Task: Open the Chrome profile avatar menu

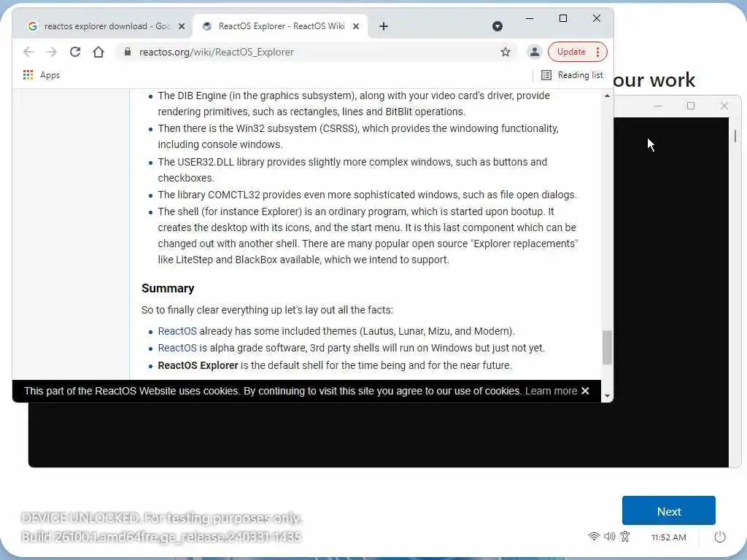Action: (535, 52)
